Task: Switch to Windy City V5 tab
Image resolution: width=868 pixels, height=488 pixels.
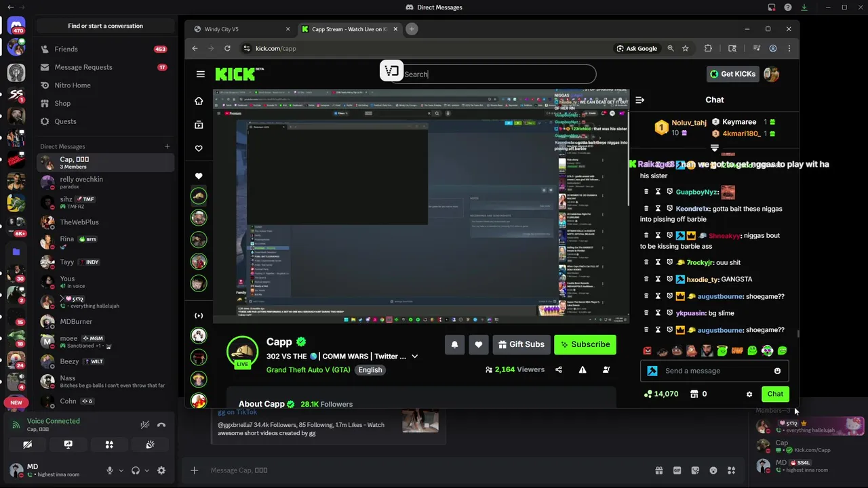Action: pos(242,29)
